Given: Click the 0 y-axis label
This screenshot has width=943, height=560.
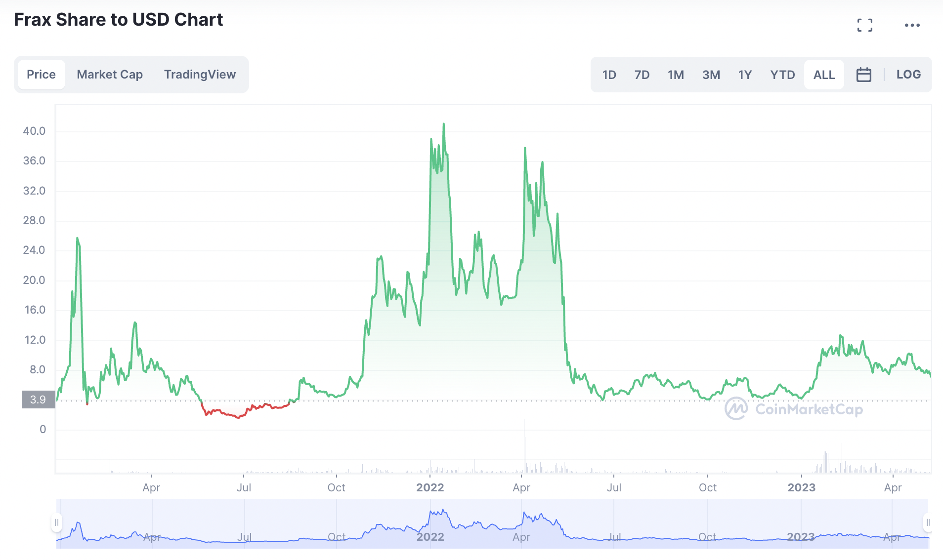Looking at the screenshot, I should (x=43, y=429).
